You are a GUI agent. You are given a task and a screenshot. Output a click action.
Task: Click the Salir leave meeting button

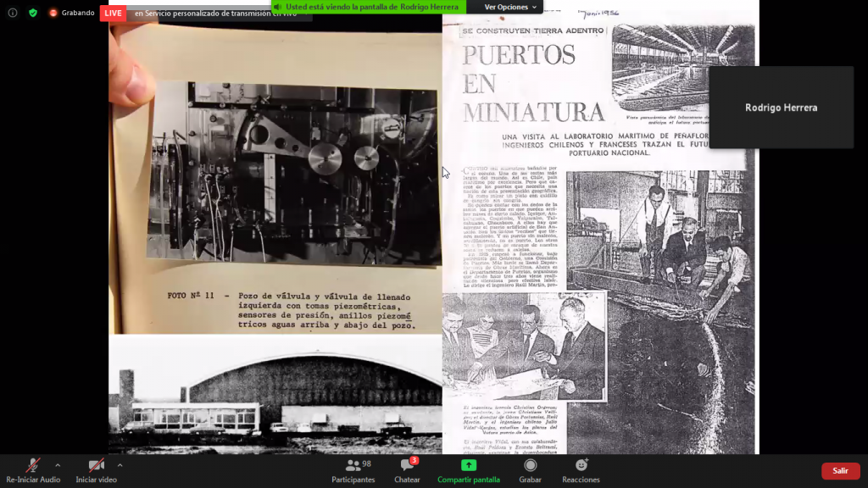840,471
